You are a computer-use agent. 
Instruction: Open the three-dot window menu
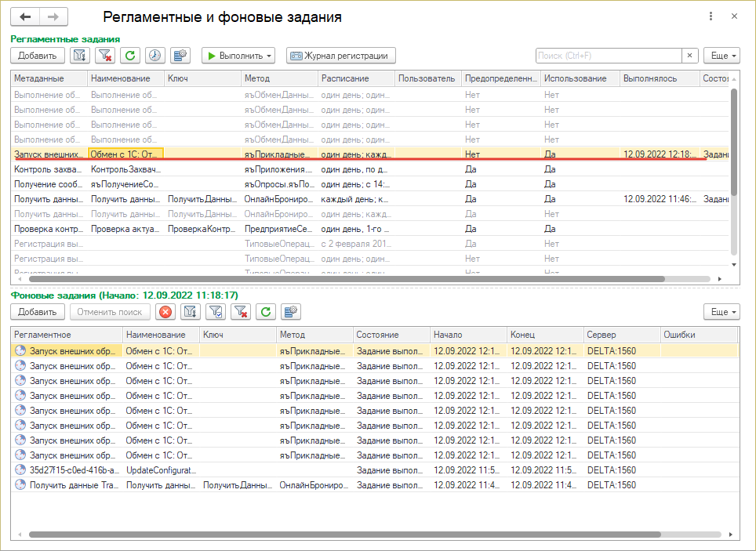pyautogui.click(x=711, y=16)
